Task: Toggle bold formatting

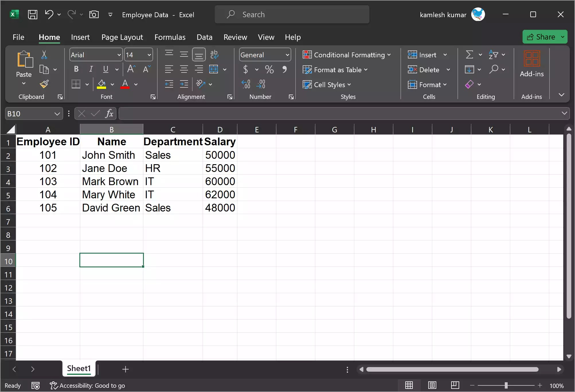Action: (76, 69)
